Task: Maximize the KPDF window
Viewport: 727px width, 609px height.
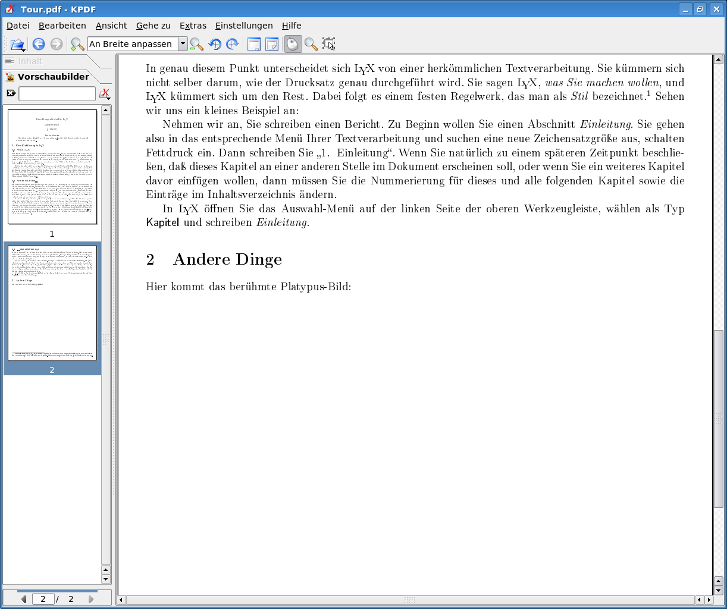Action: [x=700, y=9]
